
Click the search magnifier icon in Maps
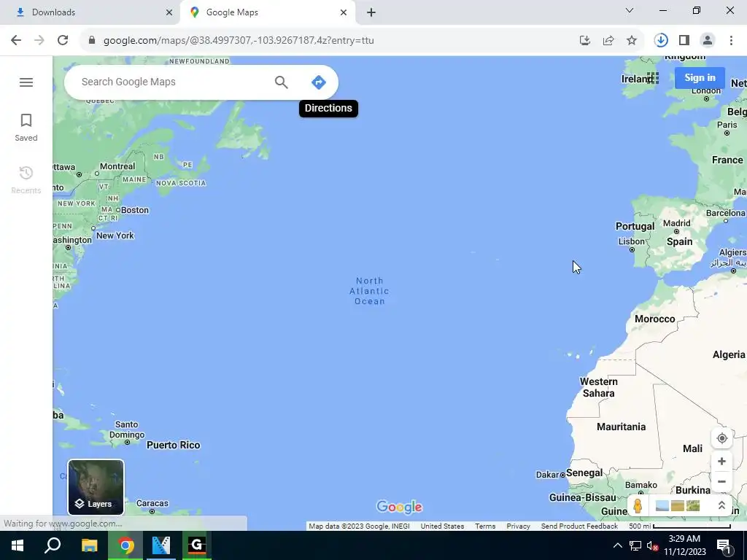(281, 82)
